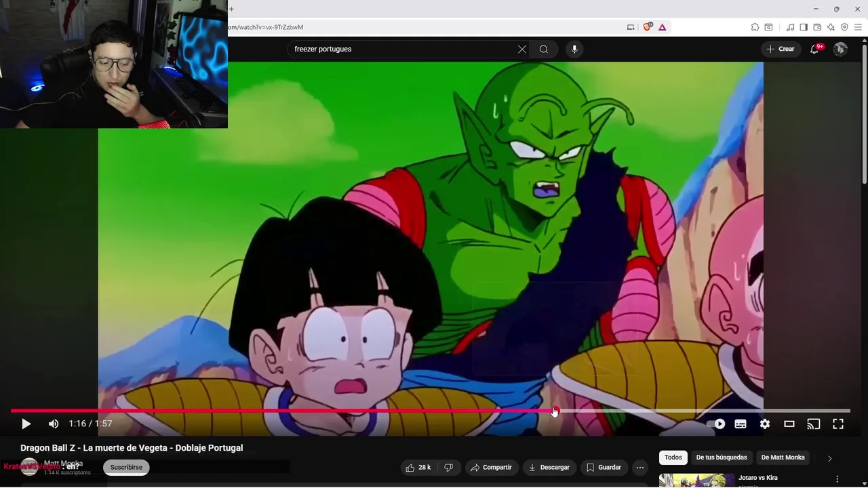Select the Todos filter chip

[673, 457]
